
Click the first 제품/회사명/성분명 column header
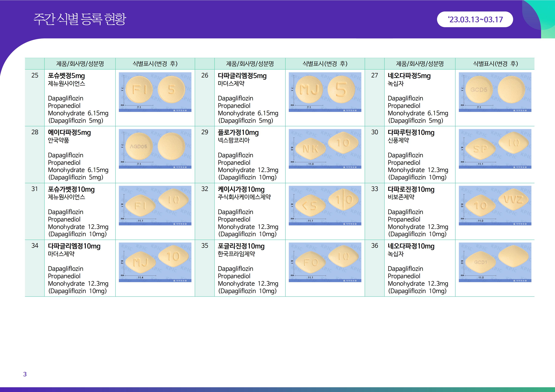pyautogui.click(x=80, y=64)
